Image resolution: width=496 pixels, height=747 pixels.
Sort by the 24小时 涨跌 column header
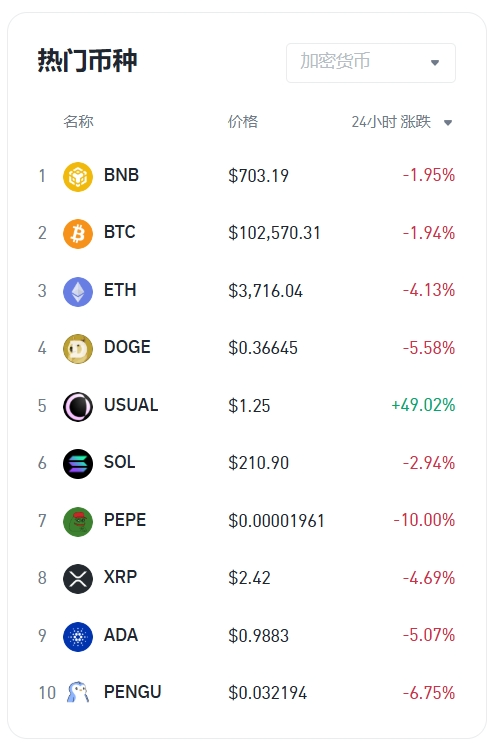tap(391, 122)
